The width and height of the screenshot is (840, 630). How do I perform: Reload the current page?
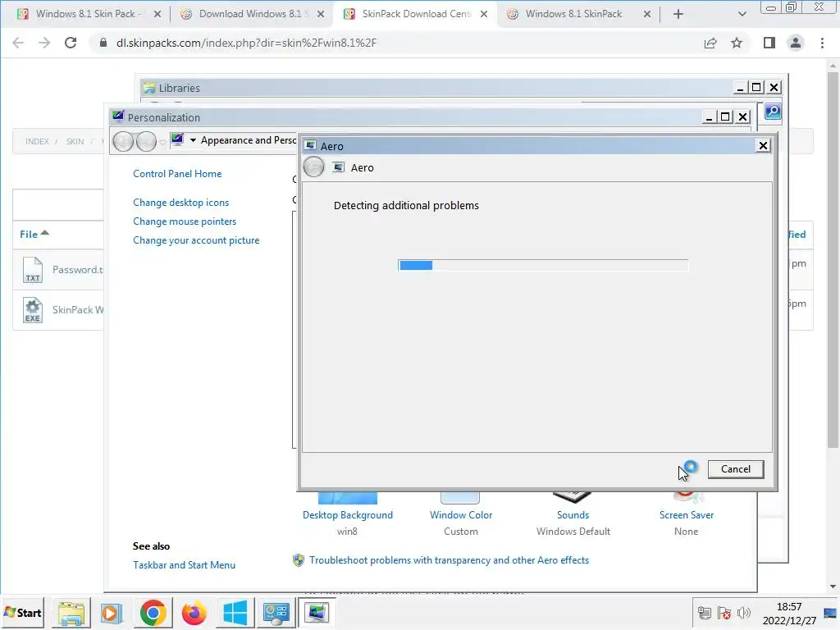coord(71,43)
